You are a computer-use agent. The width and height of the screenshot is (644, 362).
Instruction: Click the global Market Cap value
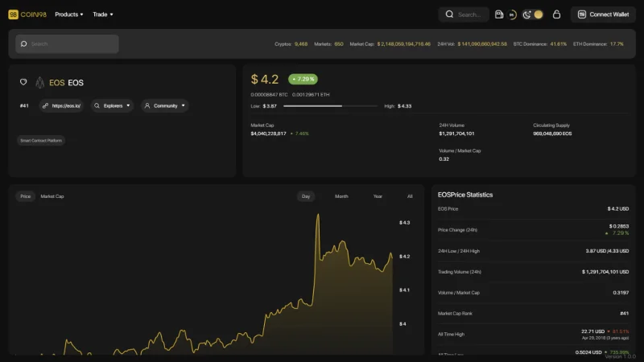point(404,44)
